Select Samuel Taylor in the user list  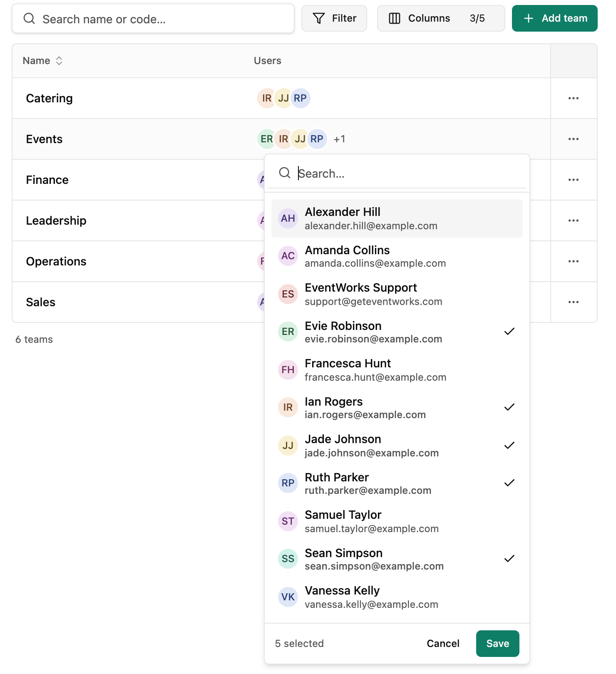[x=397, y=521]
